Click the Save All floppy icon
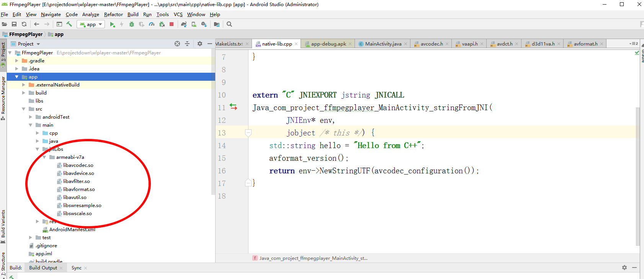The height and width of the screenshot is (279, 644). click(x=14, y=24)
